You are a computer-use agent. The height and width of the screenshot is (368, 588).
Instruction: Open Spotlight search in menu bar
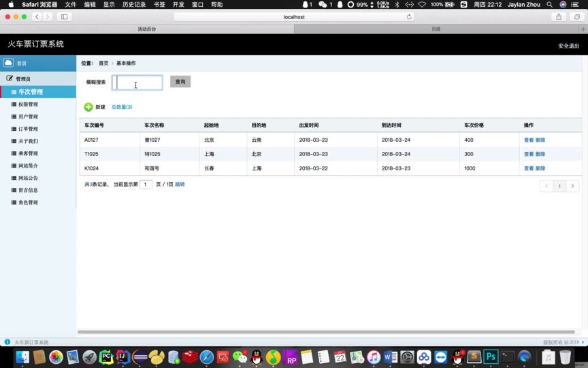click(x=549, y=5)
